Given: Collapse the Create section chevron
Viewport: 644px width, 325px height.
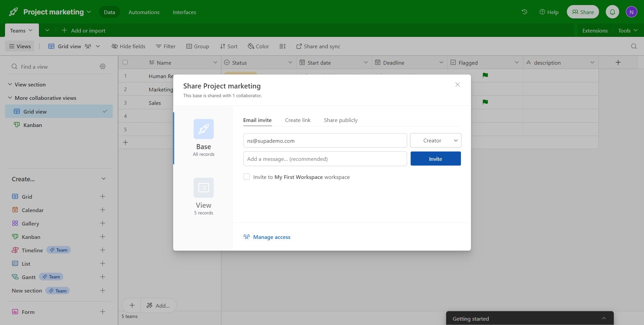Looking at the screenshot, I should [x=103, y=179].
